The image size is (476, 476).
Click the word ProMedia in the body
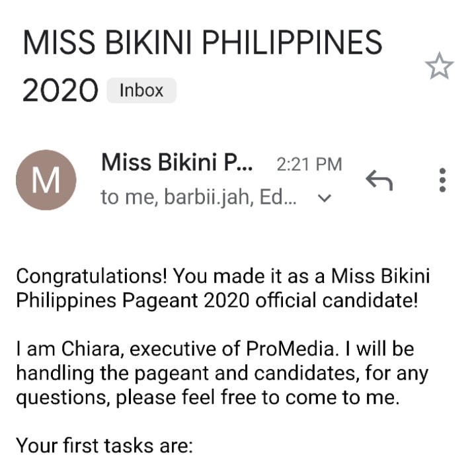click(290, 349)
